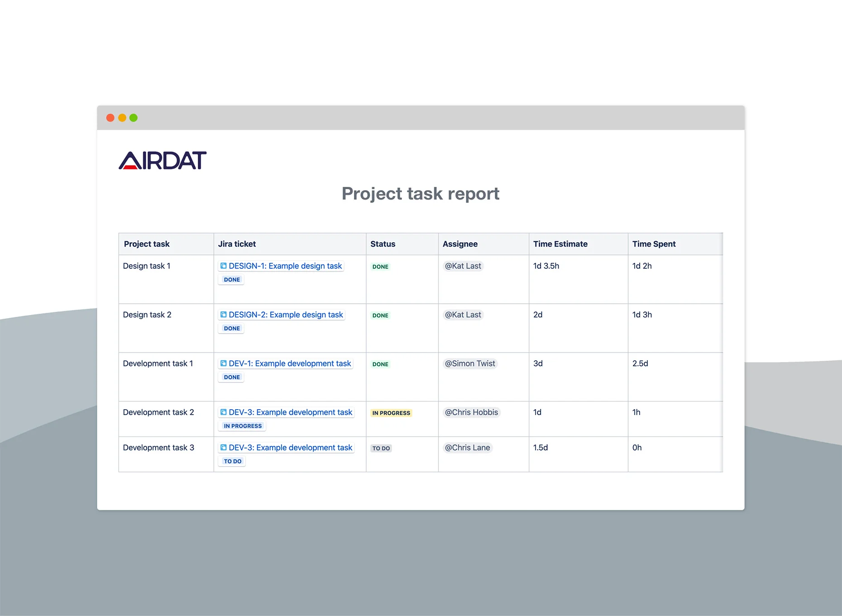Click the DESIGN-2 Jira ticket icon
Viewport: 842px width, 616px height.
223,315
